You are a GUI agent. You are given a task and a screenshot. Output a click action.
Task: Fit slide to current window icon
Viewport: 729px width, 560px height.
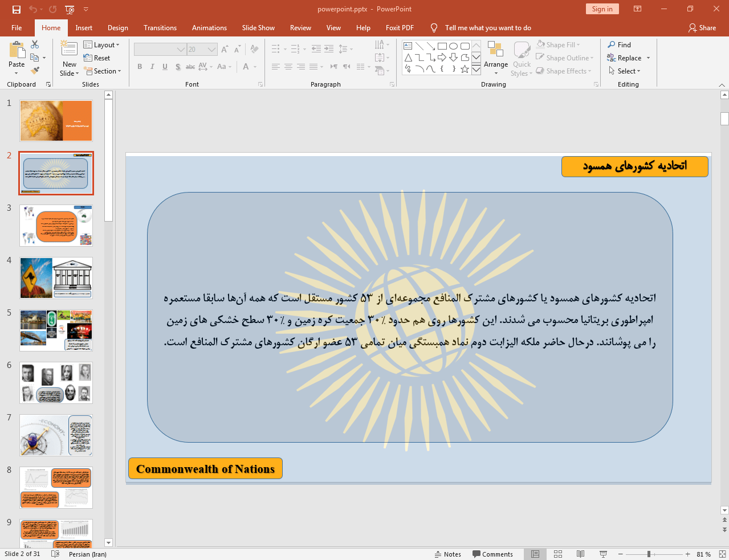[722, 554]
